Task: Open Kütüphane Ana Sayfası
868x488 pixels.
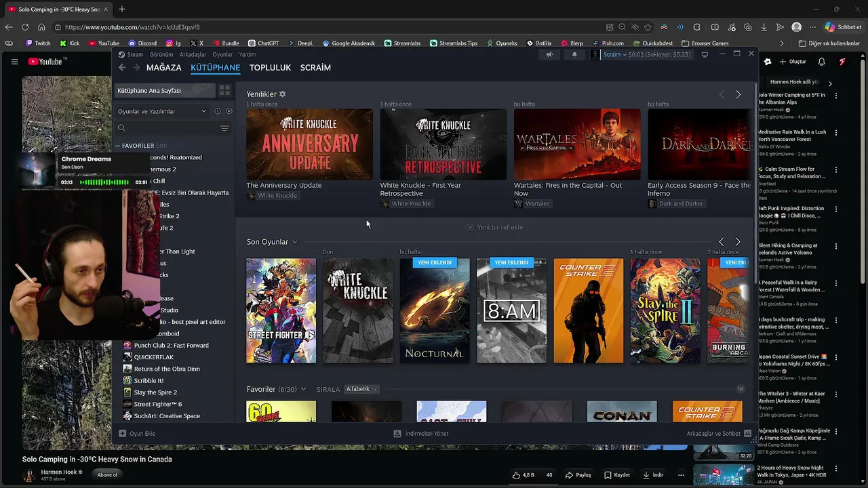Action: click(164, 90)
